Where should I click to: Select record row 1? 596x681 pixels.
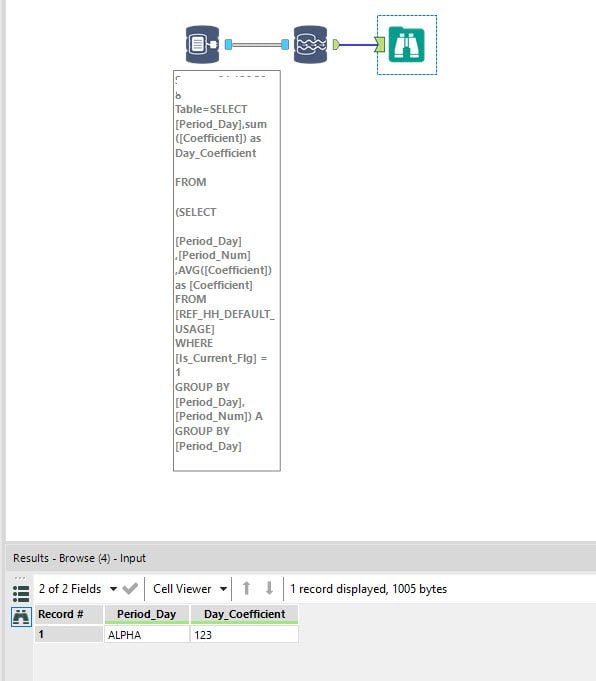(69, 635)
